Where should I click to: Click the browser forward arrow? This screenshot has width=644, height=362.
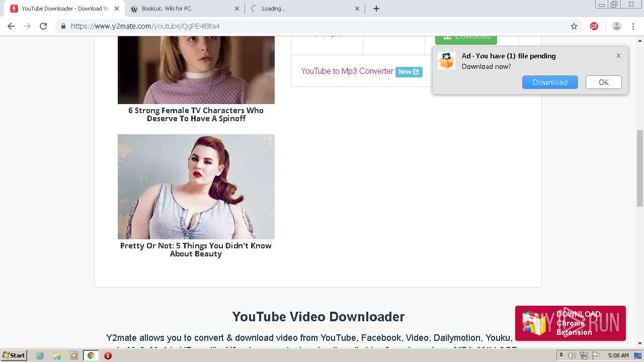pos(27,26)
